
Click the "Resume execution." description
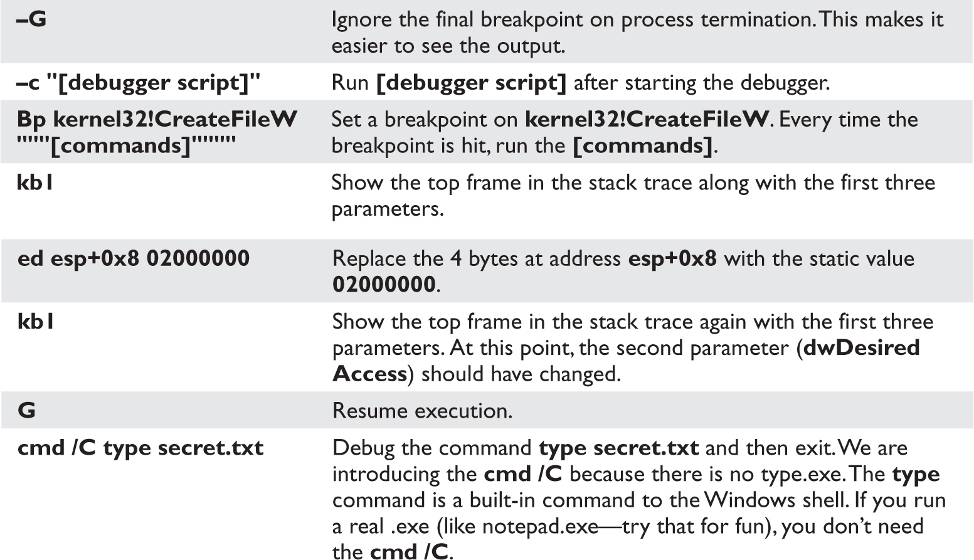click(x=422, y=411)
